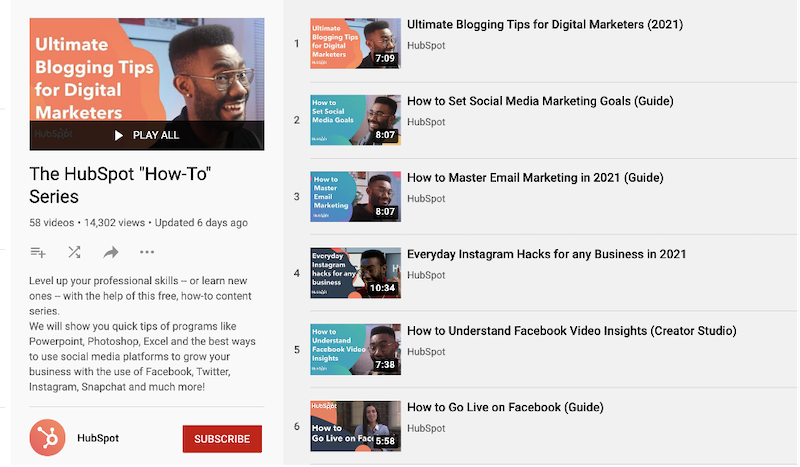Open the HubSpot channel name link beside avatar
Viewport: 800px width, 467px height.
(98, 438)
